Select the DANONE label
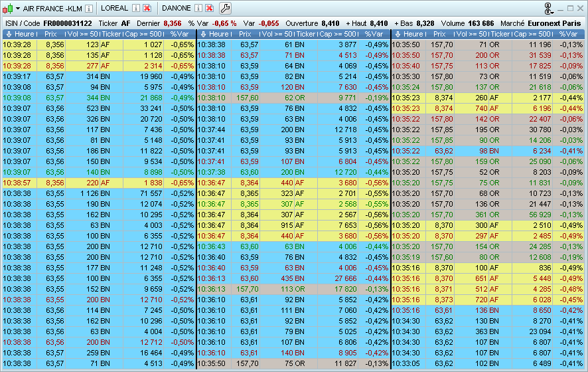This screenshot has height=372, width=588. pyautogui.click(x=177, y=8)
